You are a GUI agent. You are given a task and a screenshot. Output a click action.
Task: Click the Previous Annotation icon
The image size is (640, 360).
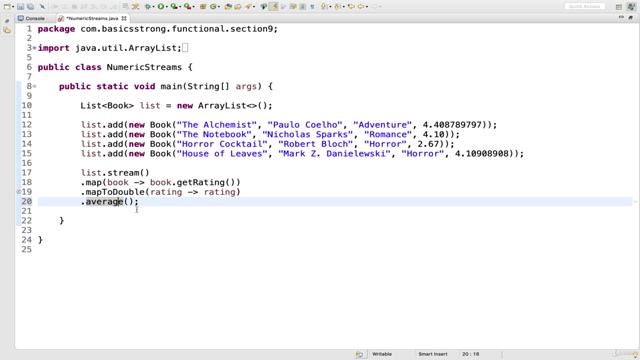click(x=337, y=7)
